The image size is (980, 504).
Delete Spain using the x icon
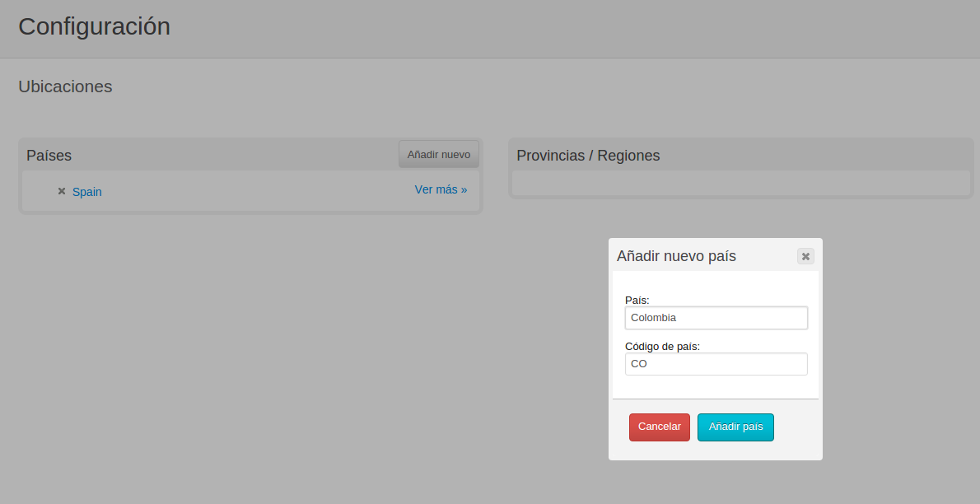click(x=62, y=191)
